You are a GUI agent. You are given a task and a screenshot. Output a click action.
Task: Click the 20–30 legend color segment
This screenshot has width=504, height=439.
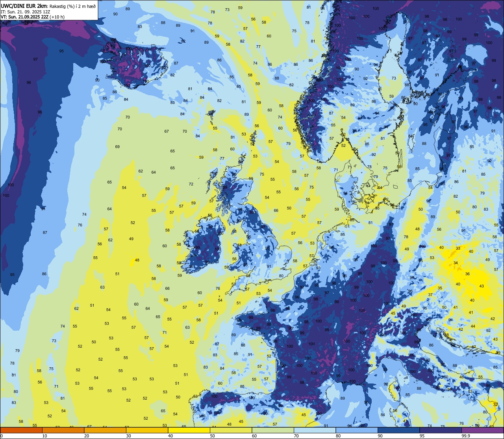point(105,430)
